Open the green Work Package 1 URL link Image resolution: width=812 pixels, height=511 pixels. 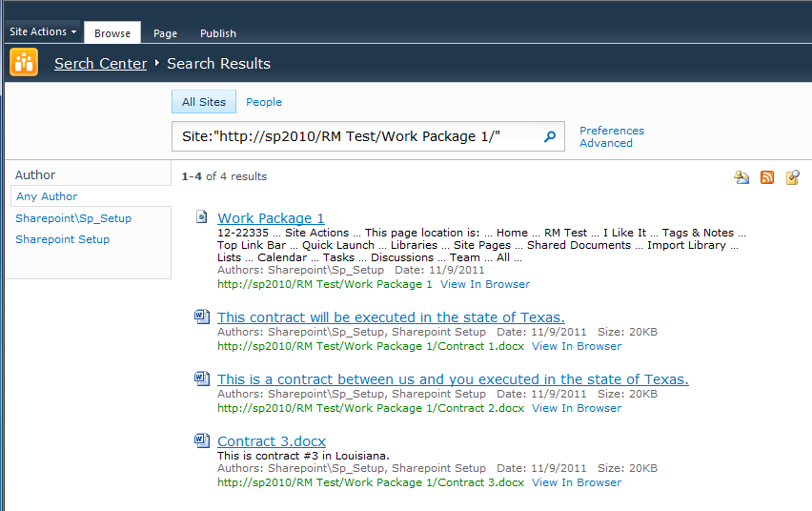(325, 284)
